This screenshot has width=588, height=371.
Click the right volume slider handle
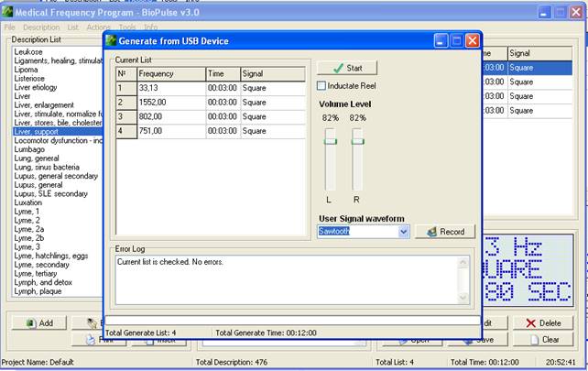click(357, 140)
